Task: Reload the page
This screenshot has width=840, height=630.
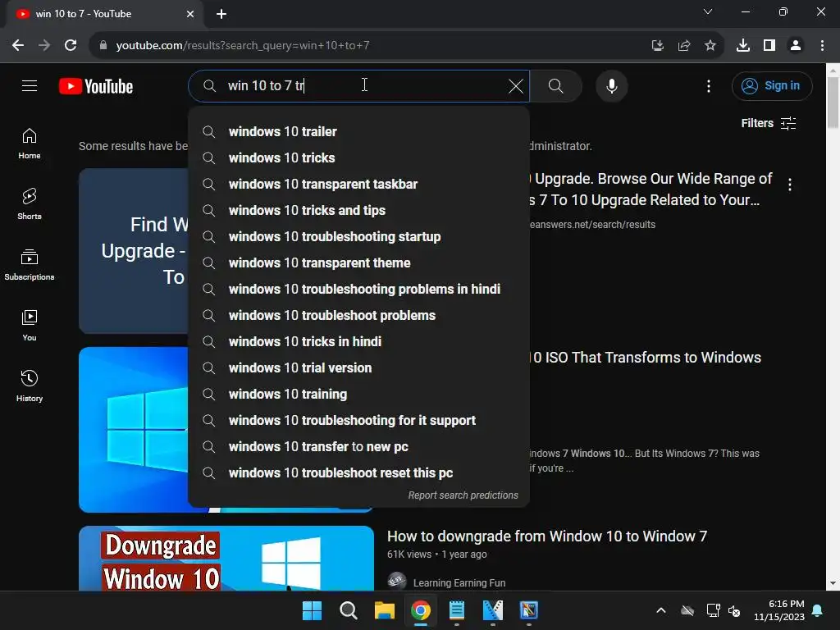Action: pos(71,45)
